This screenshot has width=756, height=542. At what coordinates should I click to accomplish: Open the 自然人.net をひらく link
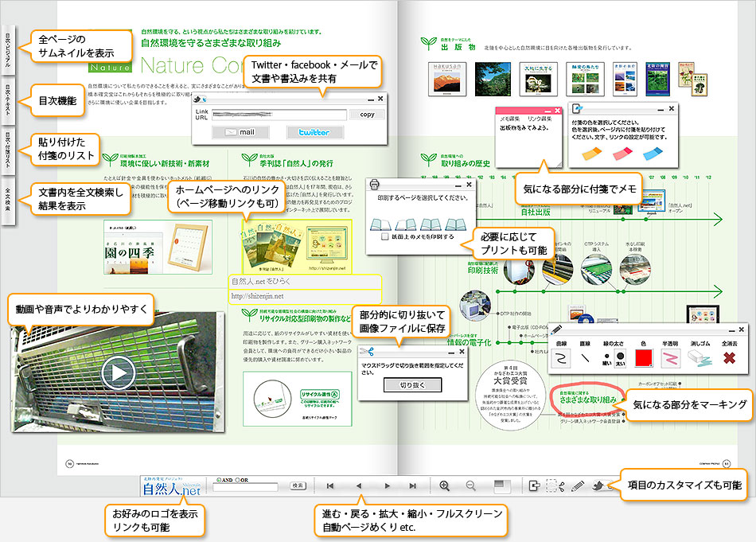(305, 282)
